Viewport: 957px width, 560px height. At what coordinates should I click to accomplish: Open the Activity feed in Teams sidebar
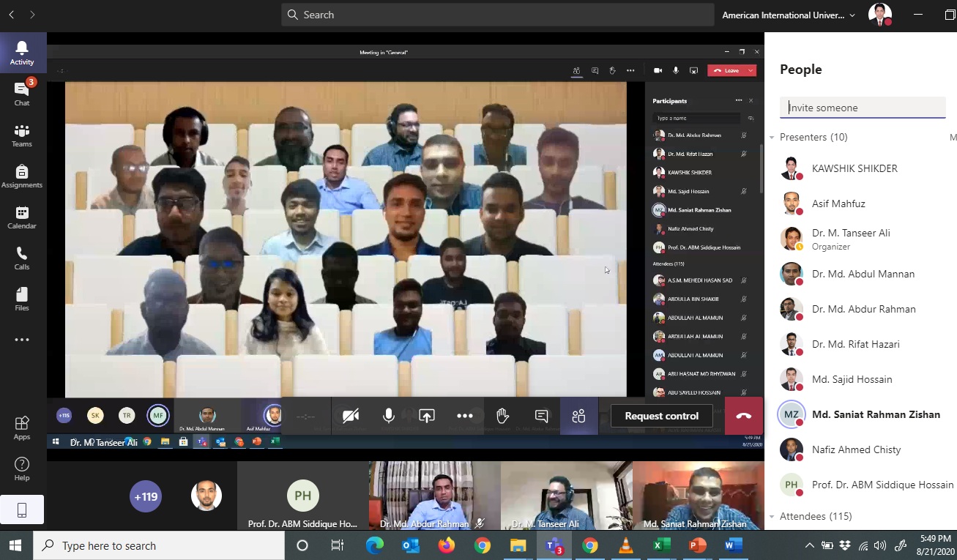22,53
